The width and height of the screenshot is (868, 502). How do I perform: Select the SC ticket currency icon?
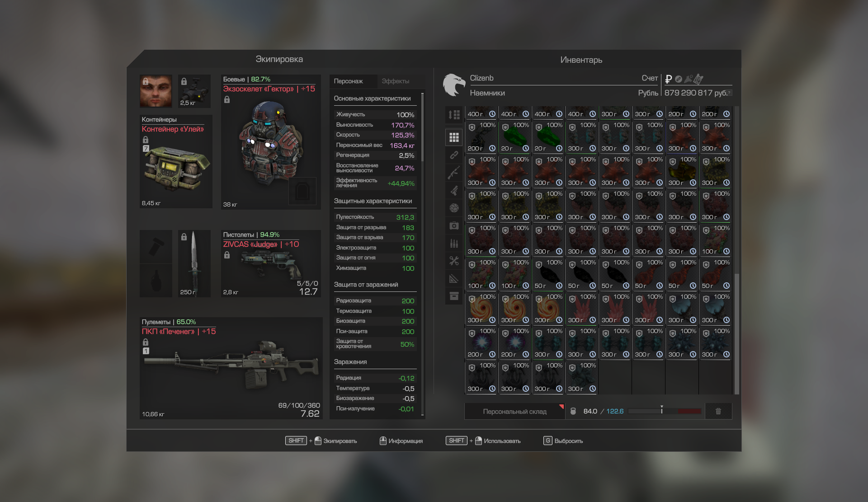coord(698,79)
